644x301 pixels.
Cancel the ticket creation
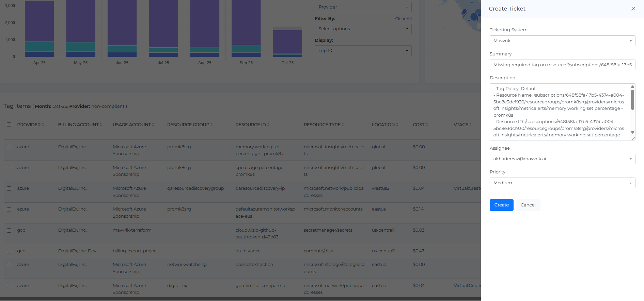click(528, 205)
